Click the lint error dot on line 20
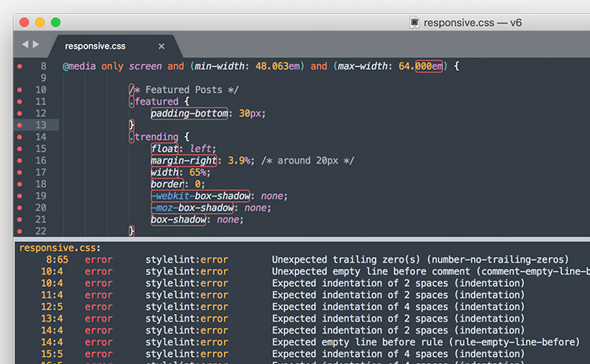The height and width of the screenshot is (364, 590). [20, 208]
